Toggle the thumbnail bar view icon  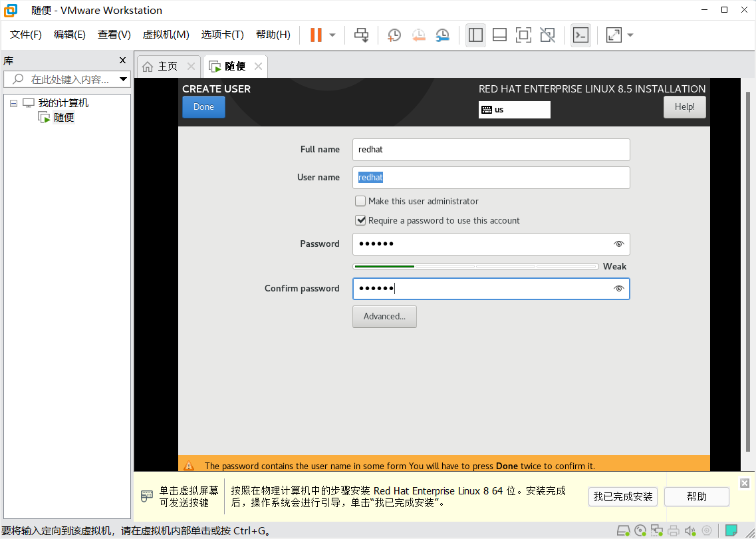click(499, 35)
